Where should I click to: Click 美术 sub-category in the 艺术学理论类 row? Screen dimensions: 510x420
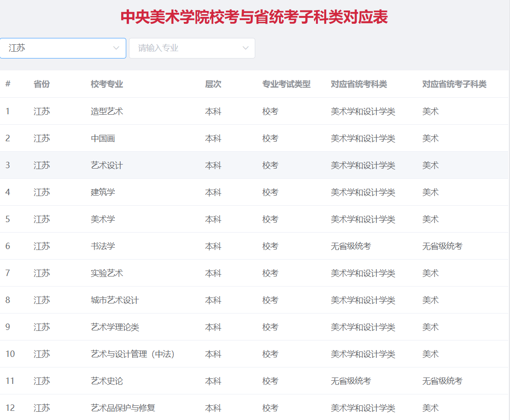[x=430, y=327]
